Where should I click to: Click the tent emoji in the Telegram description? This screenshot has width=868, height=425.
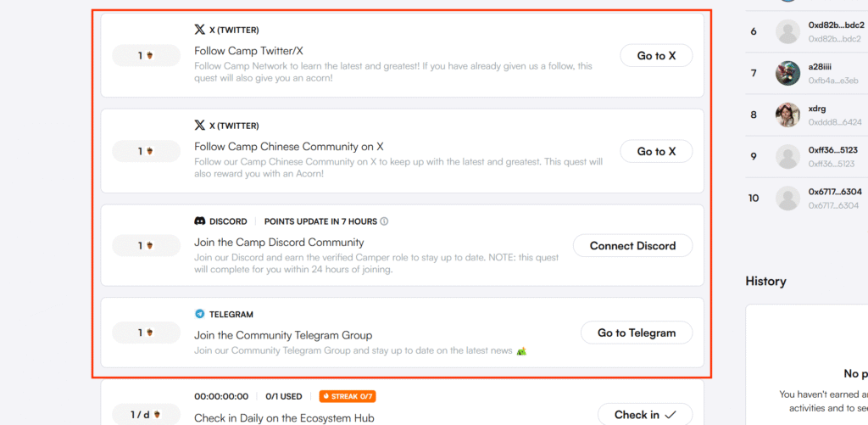[521, 351]
